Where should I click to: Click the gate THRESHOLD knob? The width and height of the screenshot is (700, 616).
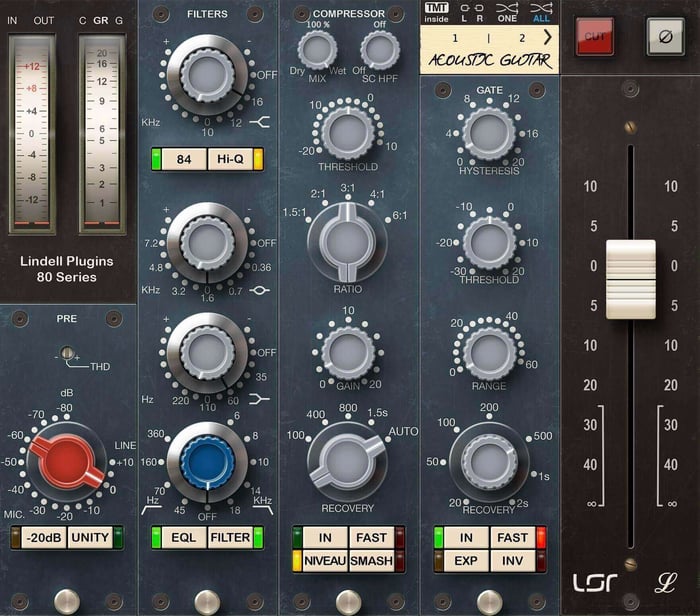point(489,242)
